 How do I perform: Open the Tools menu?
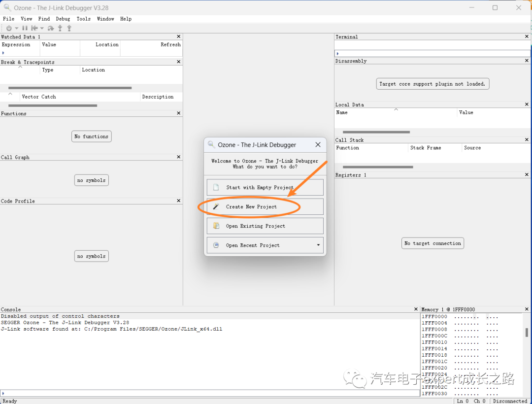83,19
